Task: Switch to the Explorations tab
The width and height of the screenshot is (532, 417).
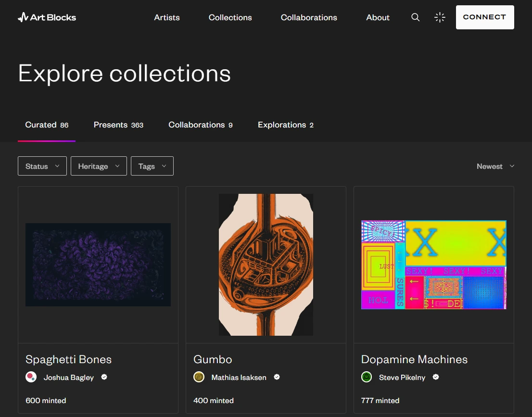Action: tap(286, 125)
